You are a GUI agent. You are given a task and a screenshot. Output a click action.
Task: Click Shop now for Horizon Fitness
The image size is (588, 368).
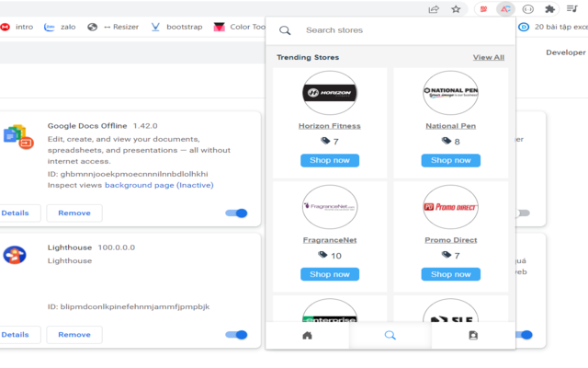click(x=330, y=160)
